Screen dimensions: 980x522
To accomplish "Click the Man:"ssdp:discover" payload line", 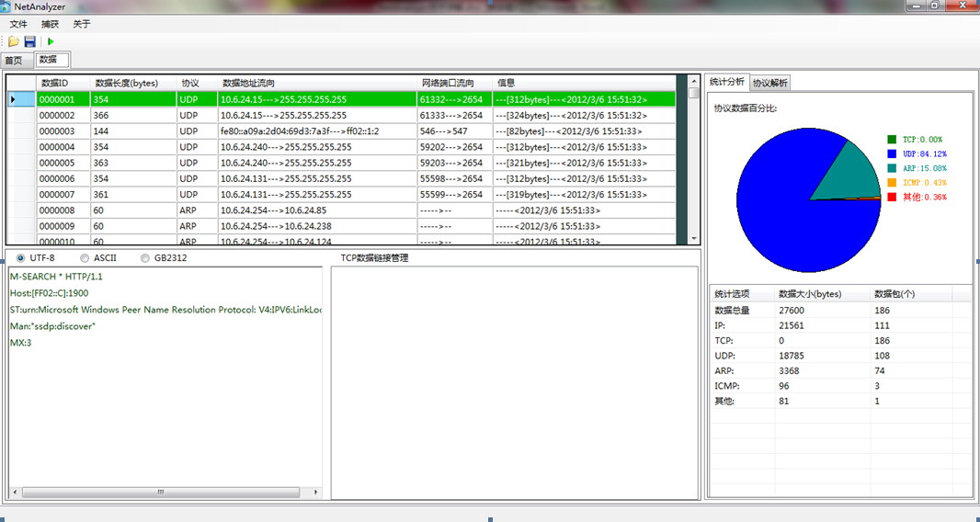I will pos(53,326).
